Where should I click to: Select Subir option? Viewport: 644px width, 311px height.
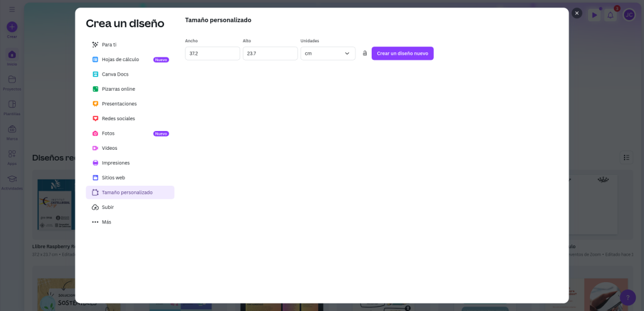(x=130, y=207)
